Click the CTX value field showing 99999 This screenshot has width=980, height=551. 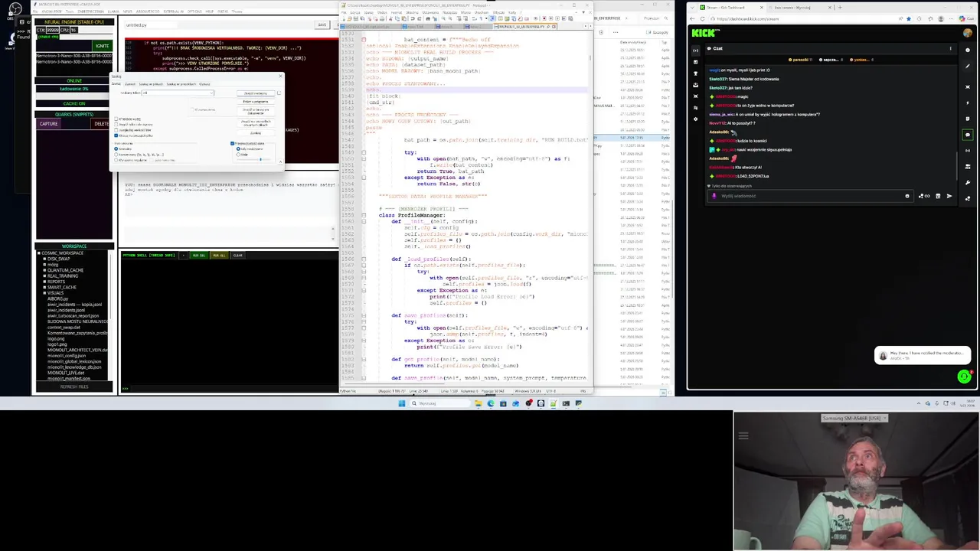point(53,30)
